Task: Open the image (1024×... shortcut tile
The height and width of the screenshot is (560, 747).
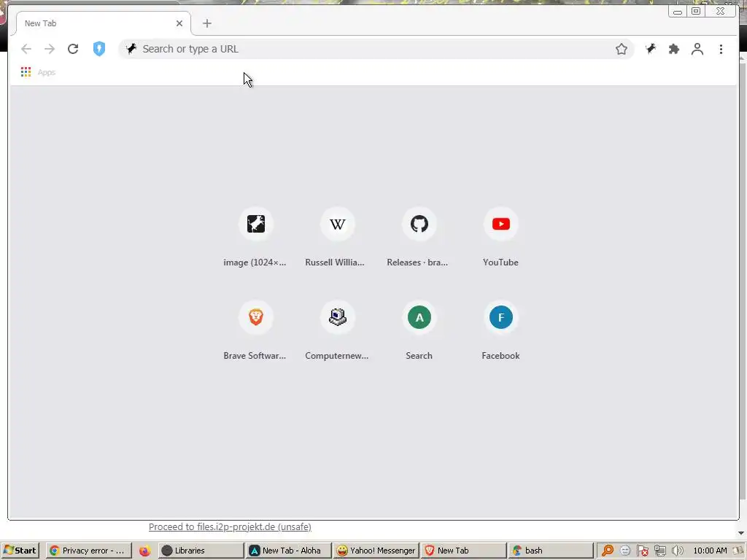Action: pyautogui.click(x=256, y=237)
